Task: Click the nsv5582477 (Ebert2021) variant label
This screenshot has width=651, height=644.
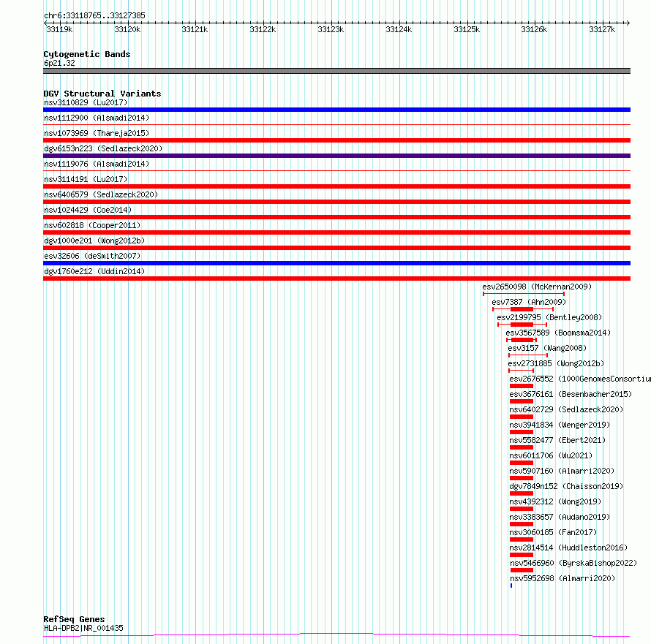Action: 557,440
